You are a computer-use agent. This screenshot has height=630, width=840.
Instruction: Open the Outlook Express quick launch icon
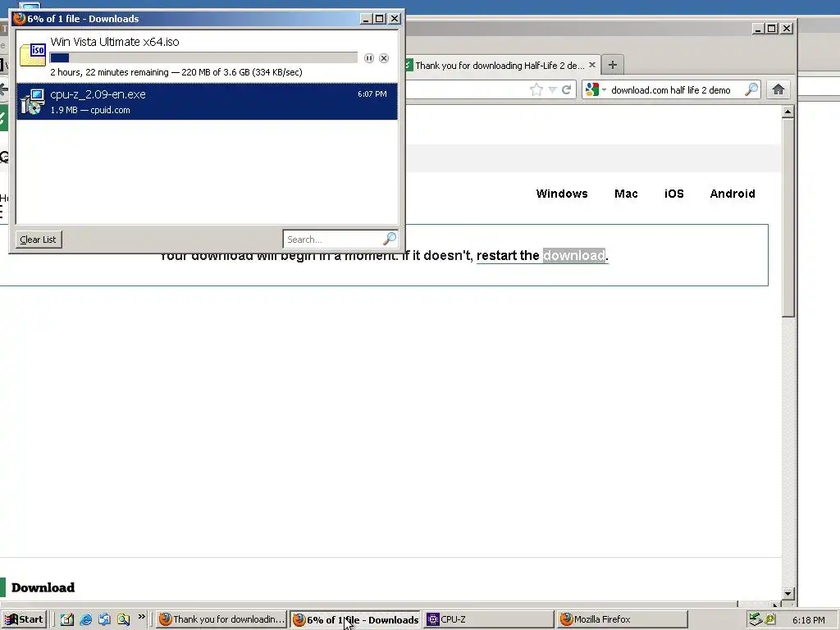coord(104,619)
